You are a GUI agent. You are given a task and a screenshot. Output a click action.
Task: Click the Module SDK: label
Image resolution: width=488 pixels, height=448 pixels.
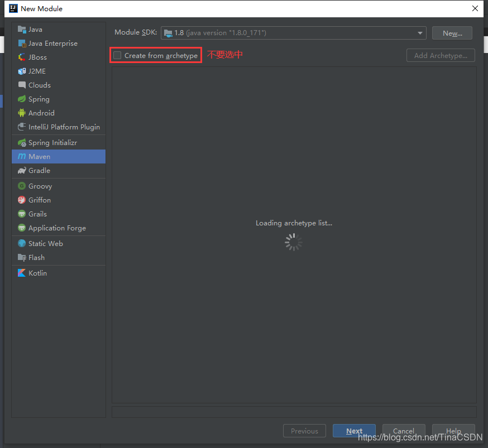click(136, 32)
